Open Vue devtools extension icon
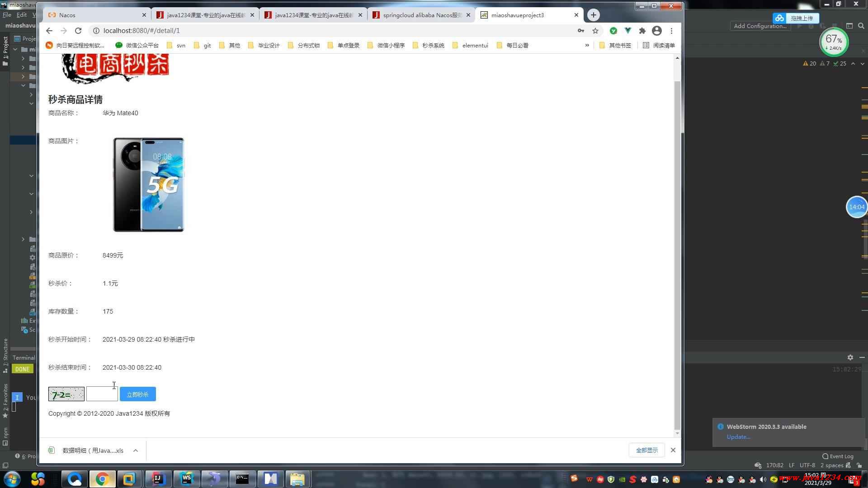This screenshot has width=868, height=488. (628, 31)
